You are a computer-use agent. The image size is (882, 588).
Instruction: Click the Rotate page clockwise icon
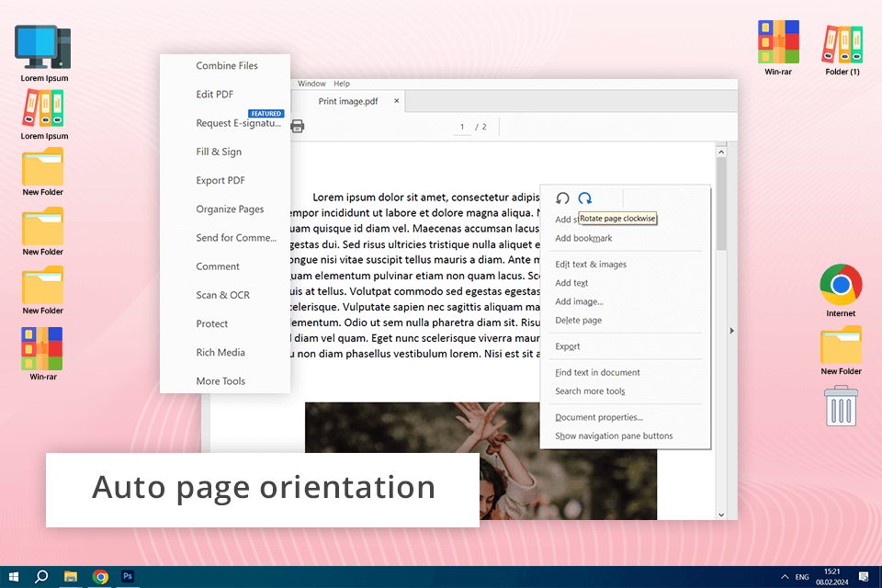[x=584, y=198]
